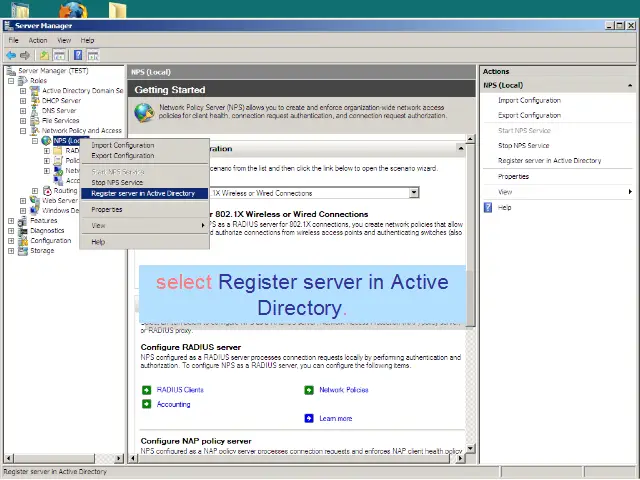Click the Help toolbar icon
The width and height of the screenshot is (640, 480).
pos(78,55)
